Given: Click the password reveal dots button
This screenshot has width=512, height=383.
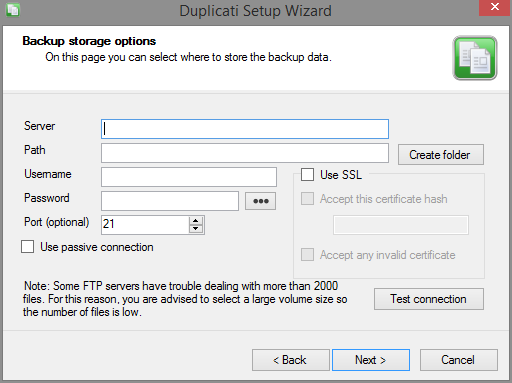Looking at the screenshot, I should 260,201.
